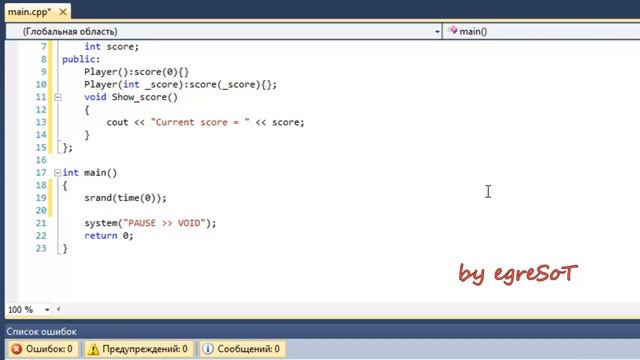Toggle the Сообщений: 0 messages filter
The height and width of the screenshot is (360, 640).
click(x=242, y=349)
